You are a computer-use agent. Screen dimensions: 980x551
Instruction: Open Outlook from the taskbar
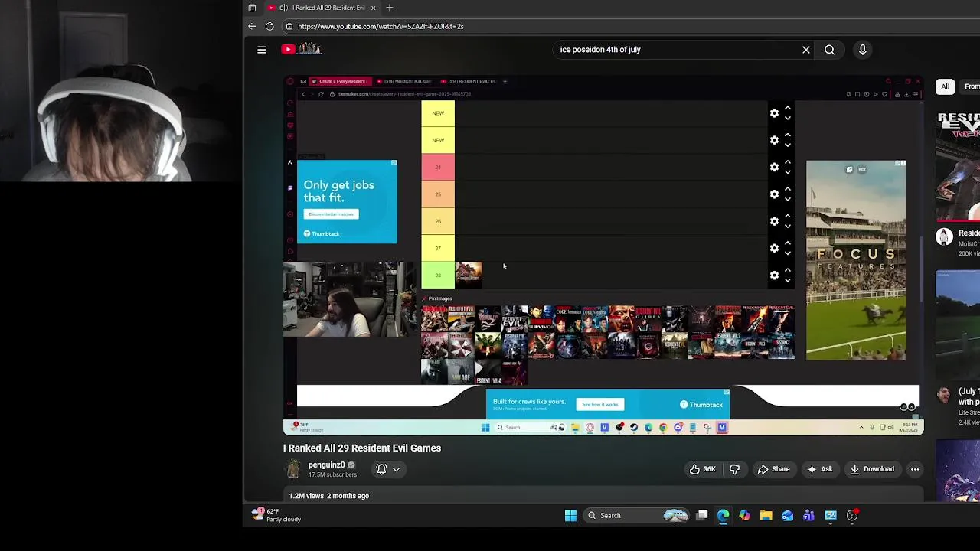pos(787,516)
